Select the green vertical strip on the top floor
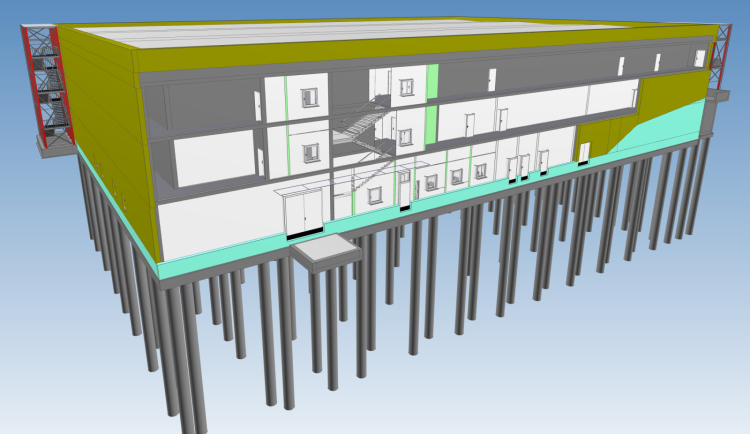750x434 pixels. point(432,80)
